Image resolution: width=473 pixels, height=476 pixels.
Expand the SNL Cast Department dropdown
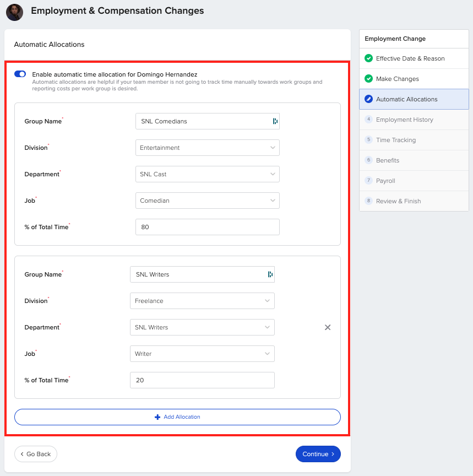[x=207, y=174]
